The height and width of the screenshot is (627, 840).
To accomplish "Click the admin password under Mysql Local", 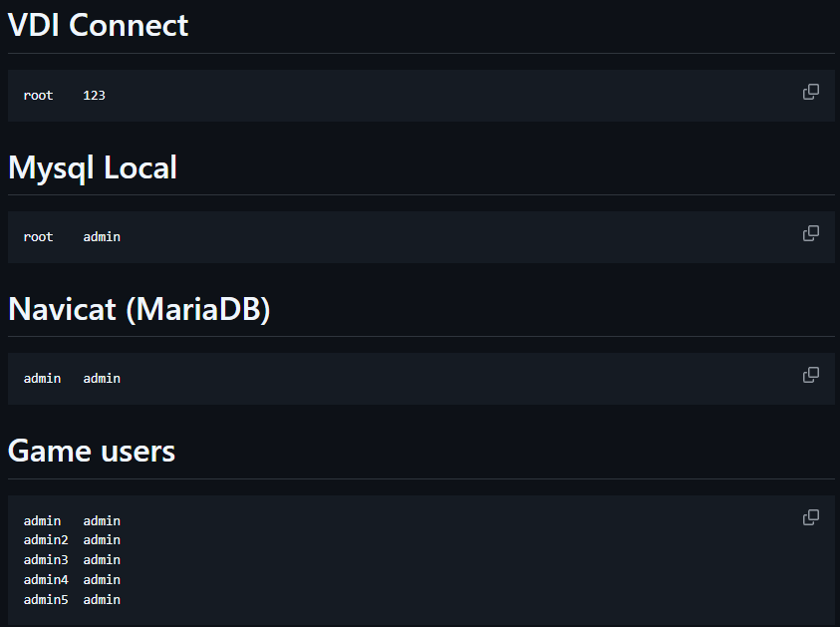I will (x=102, y=237).
